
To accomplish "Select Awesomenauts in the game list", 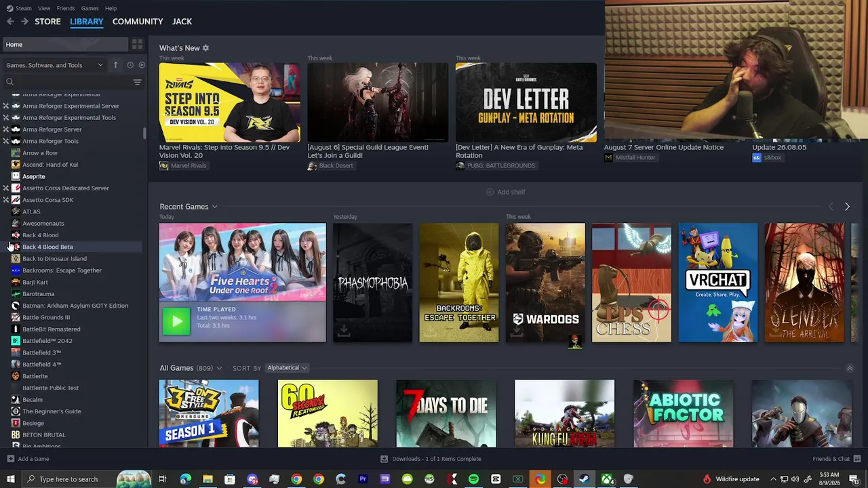I will (x=43, y=224).
